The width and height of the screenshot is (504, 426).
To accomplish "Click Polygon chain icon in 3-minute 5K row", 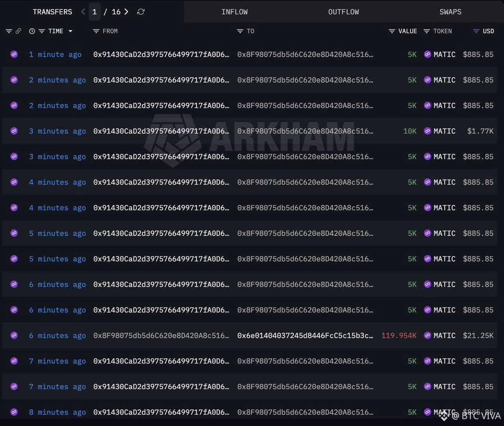I will [x=14, y=157].
